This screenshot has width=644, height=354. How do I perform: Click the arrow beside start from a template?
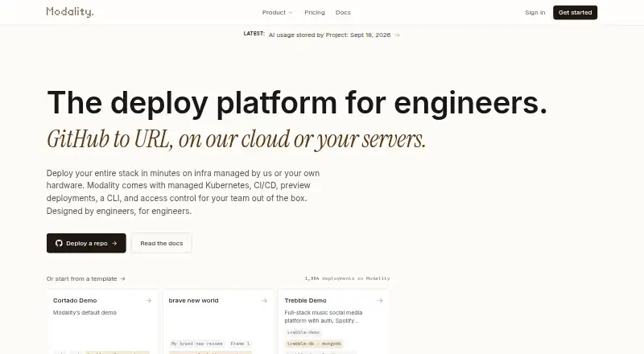click(x=122, y=278)
